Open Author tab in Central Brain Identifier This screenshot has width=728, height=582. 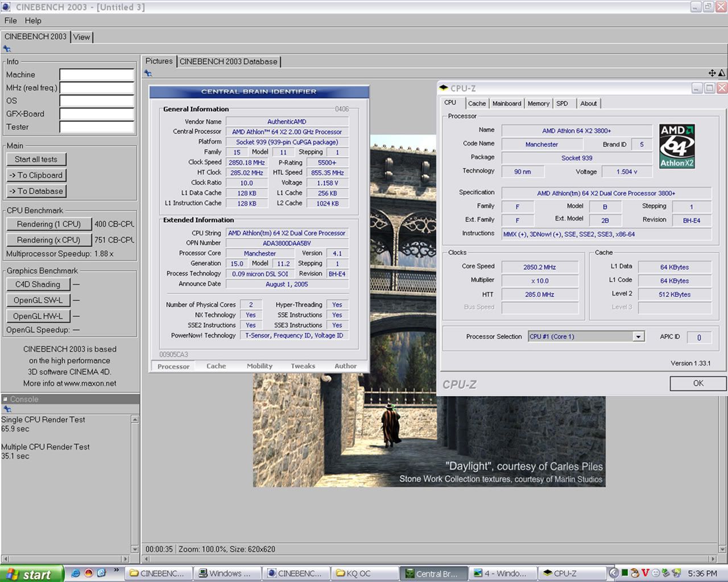[x=345, y=366]
